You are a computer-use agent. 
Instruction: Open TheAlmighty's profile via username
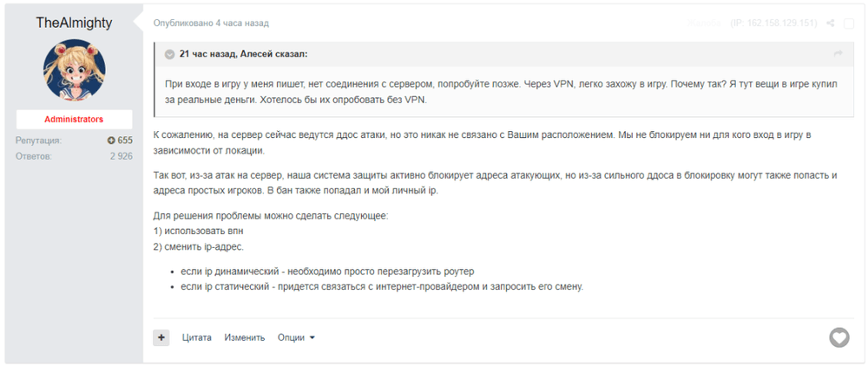[x=74, y=23]
